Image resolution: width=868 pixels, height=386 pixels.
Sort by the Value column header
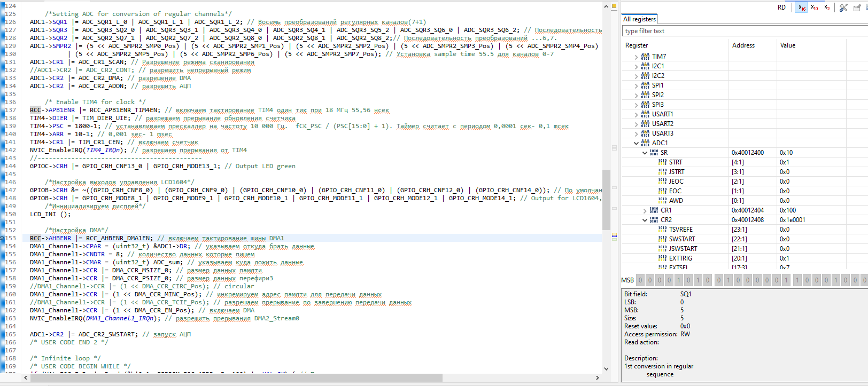click(787, 45)
